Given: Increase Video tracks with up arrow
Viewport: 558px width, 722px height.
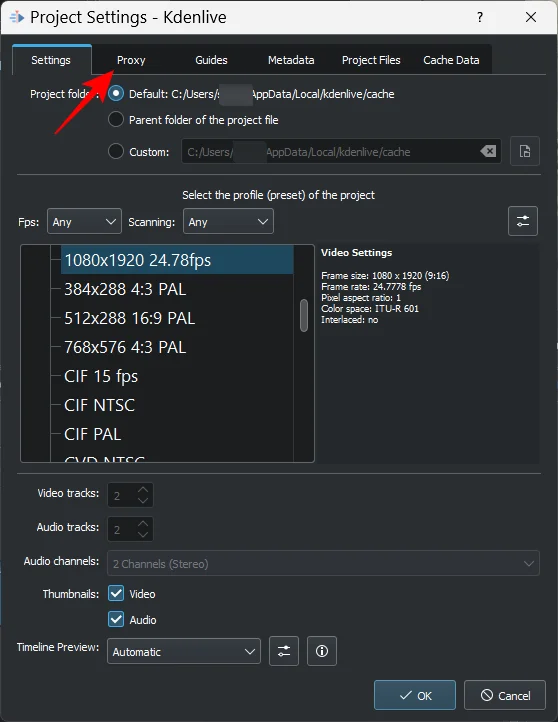Looking at the screenshot, I should (x=143, y=489).
